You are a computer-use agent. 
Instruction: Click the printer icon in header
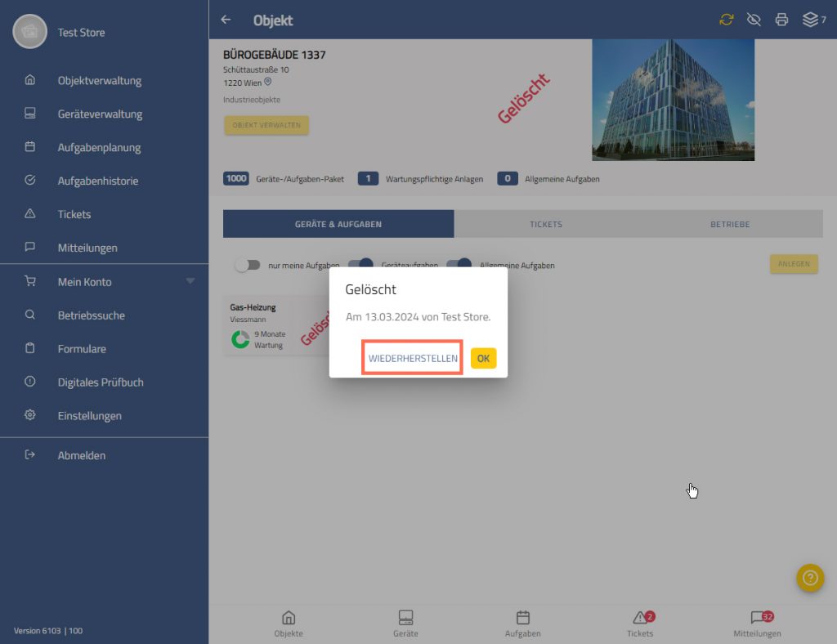point(781,20)
